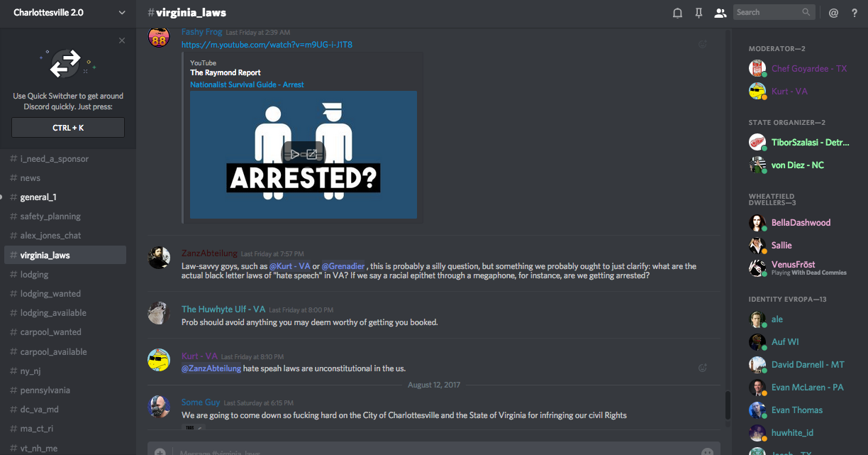Open recent mentions @ icon

coord(833,12)
